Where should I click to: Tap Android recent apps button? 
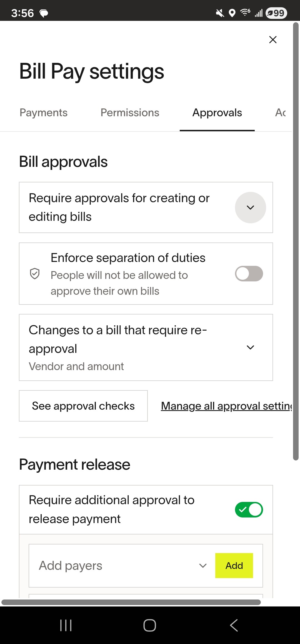coord(66,625)
